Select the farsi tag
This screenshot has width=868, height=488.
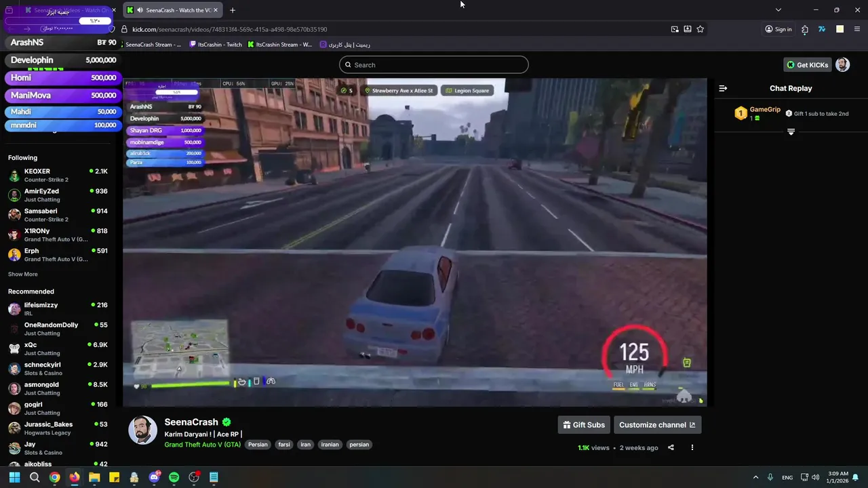coord(284,445)
